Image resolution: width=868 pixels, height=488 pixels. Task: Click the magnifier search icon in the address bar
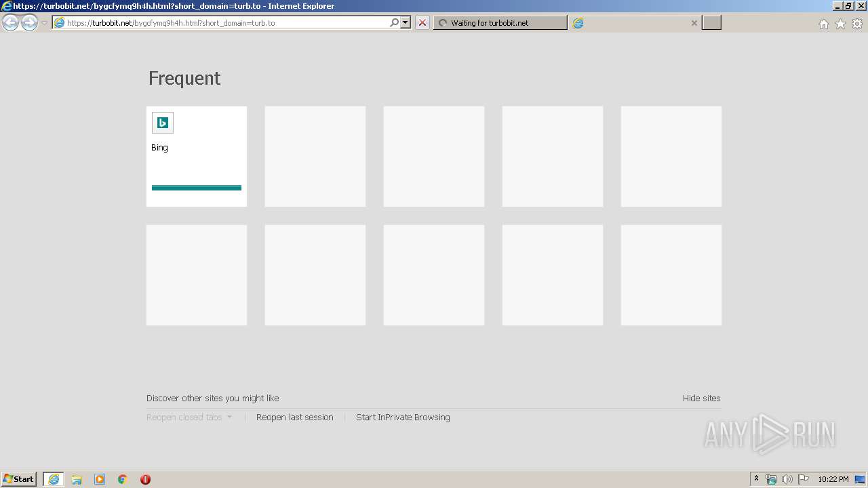click(x=394, y=23)
